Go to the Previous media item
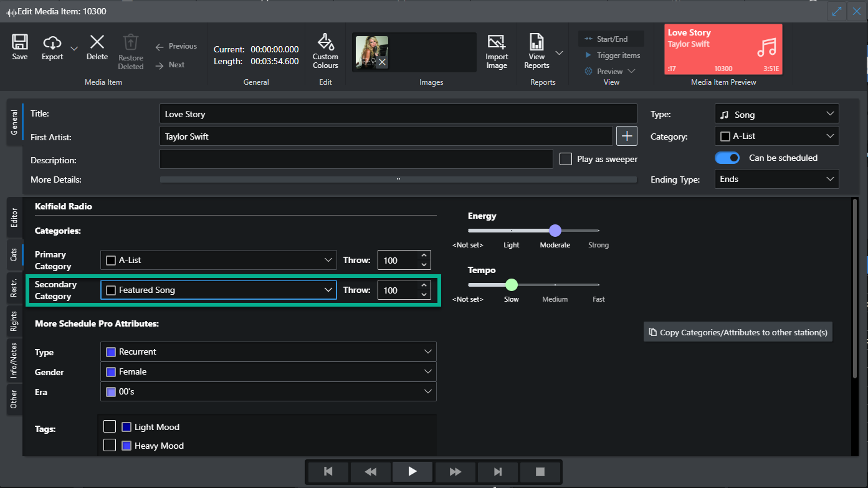Screen dimensions: 868x488 (176, 46)
